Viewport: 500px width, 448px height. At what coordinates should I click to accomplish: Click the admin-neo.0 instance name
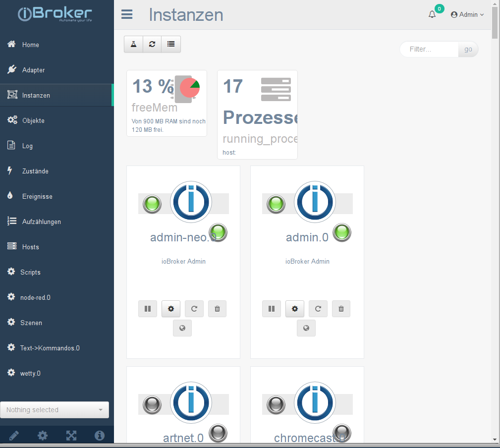tap(183, 237)
